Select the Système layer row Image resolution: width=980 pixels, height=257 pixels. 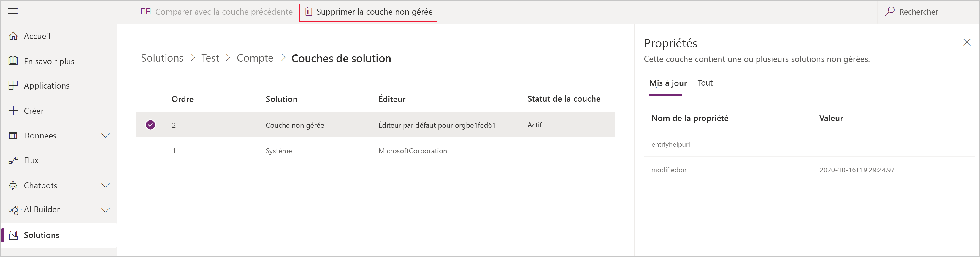[x=279, y=150]
